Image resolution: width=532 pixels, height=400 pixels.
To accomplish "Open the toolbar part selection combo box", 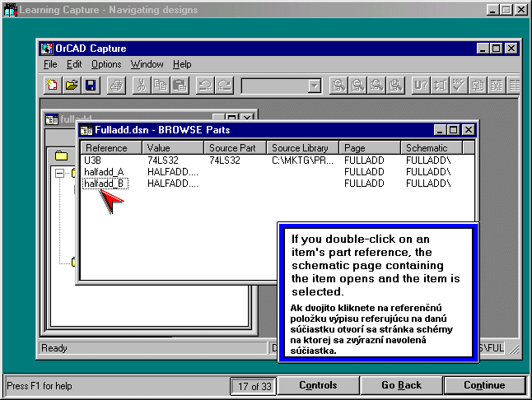I will pyautogui.click(x=314, y=86).
